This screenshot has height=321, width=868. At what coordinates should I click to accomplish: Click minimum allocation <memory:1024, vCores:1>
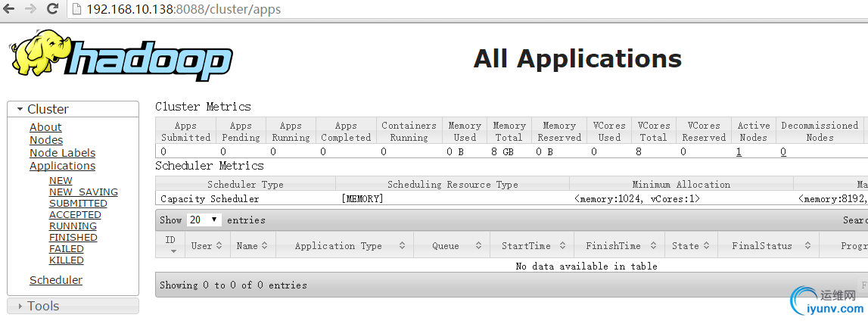pos(637,198)
